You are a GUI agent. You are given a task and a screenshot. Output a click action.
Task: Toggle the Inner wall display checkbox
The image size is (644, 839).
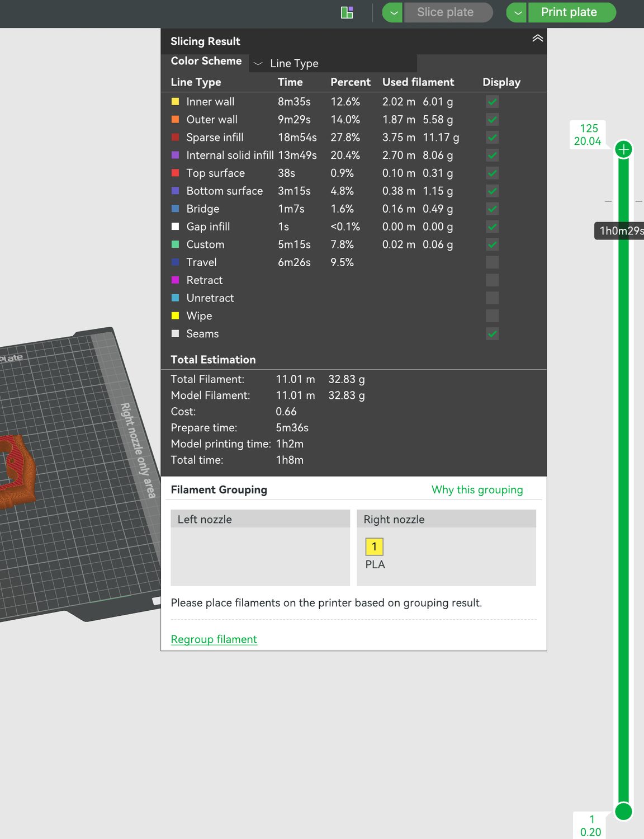point(492,102)
